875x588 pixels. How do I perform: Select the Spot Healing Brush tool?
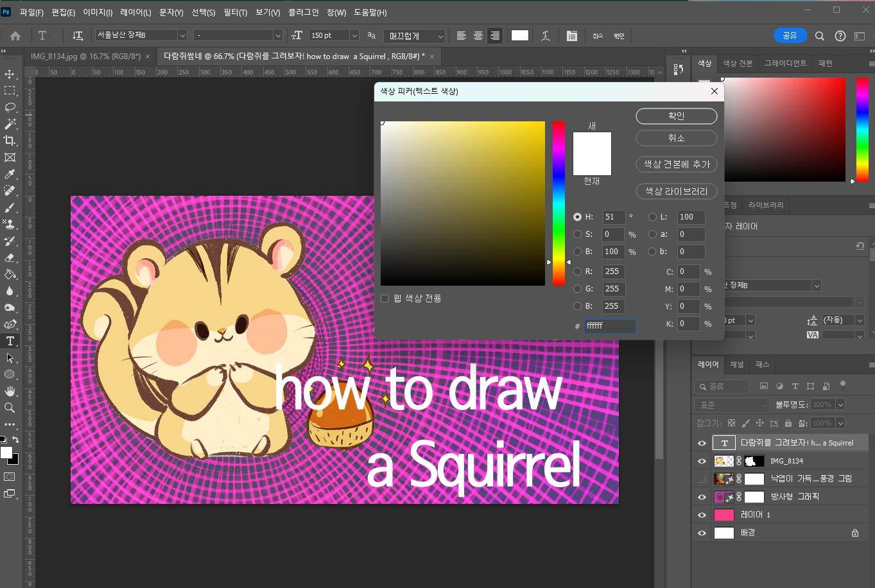[x=10, y=191]
